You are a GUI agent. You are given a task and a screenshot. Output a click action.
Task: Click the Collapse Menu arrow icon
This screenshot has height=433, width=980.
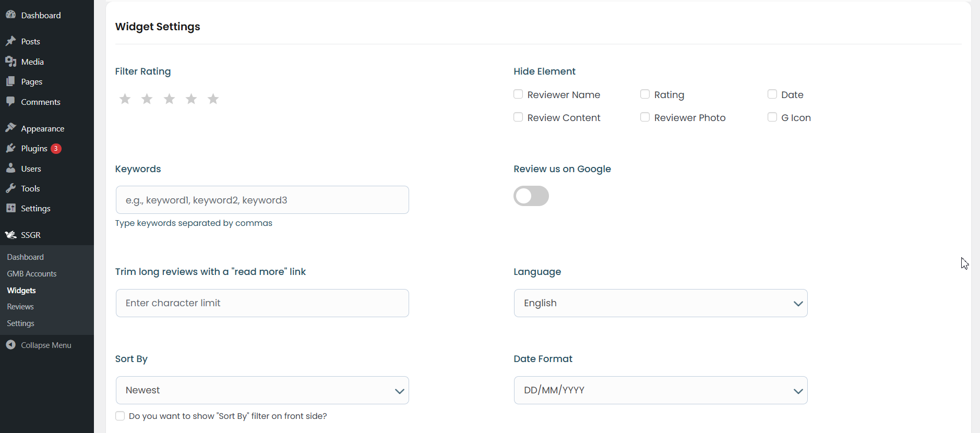tap(10, 345)
